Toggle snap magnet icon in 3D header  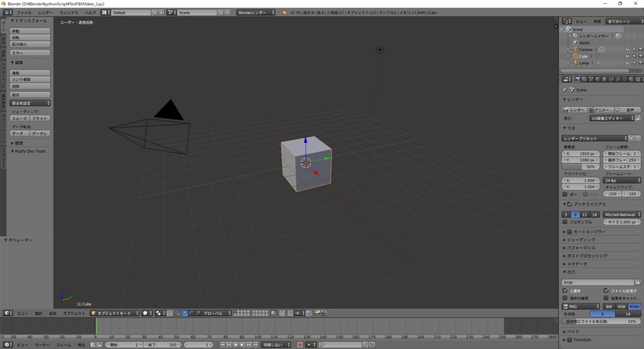click(291, 313)
